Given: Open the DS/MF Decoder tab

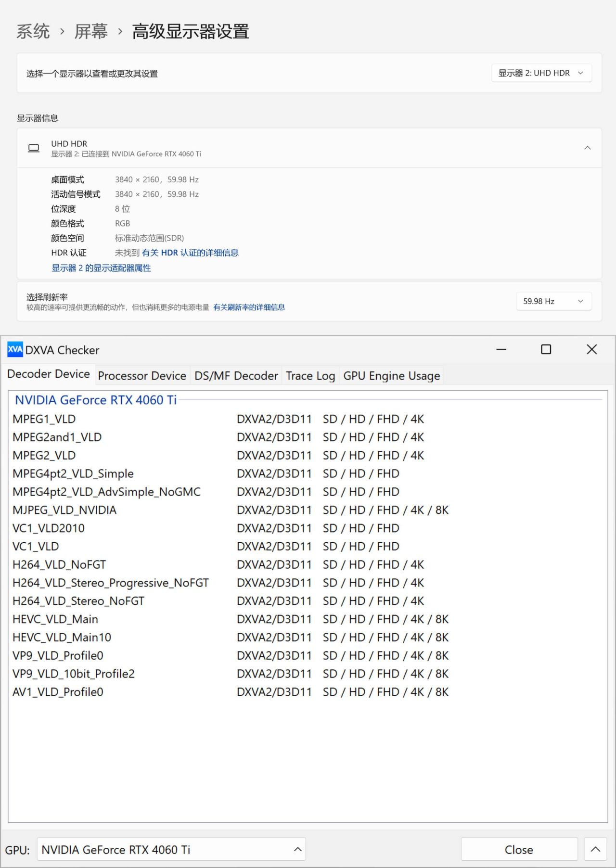Looking at the screenshot, I should coord(236,376).
